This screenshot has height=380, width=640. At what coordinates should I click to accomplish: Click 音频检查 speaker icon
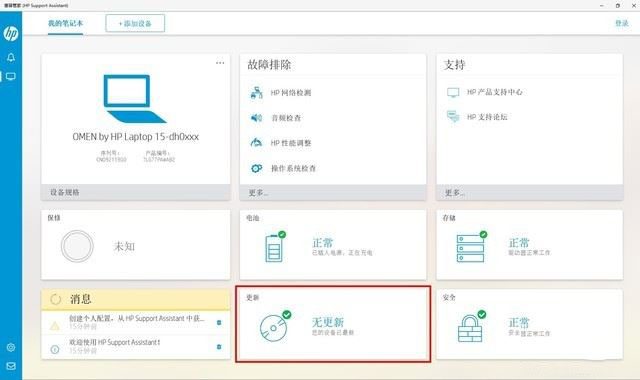pos(256,118)
